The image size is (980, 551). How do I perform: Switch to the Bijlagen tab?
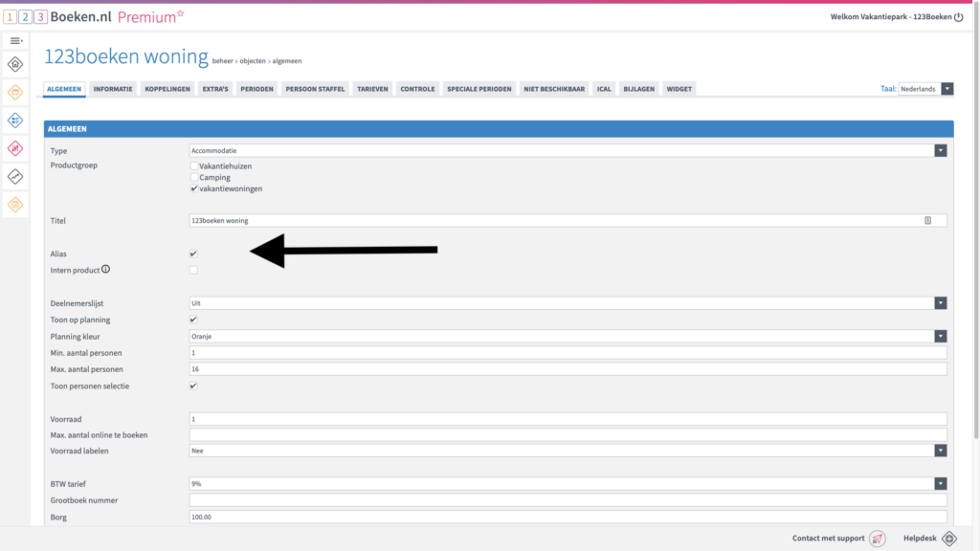point(638,89)
